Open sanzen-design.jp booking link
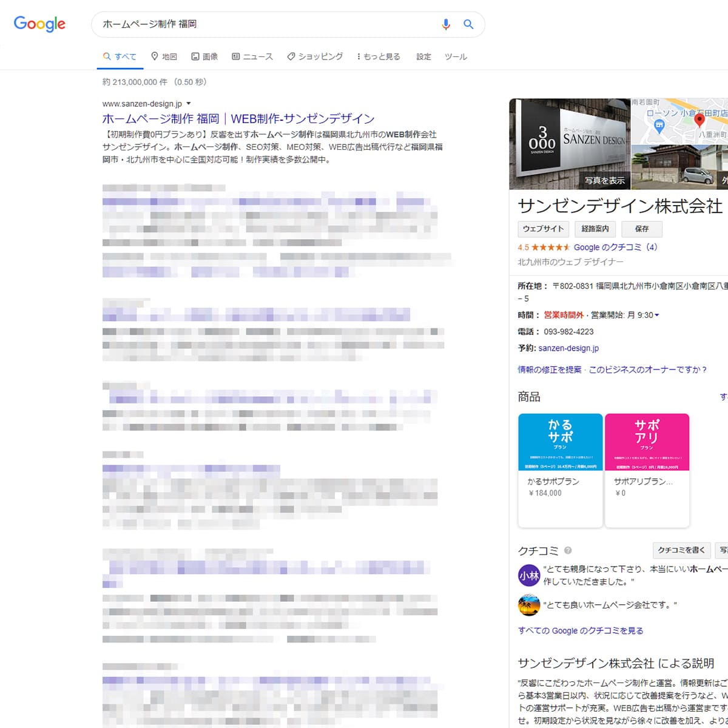Screen dimensions: 728x728 (x=568, y=348)
